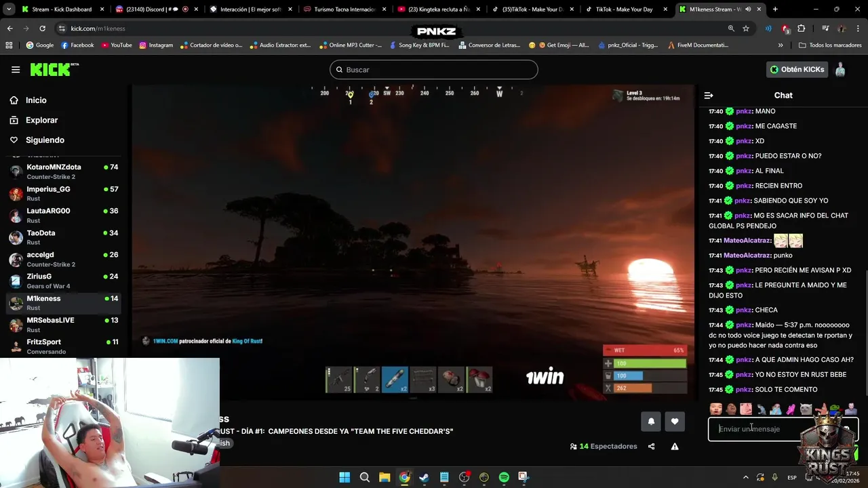
Task: Insert the white cat emote
Action: (x=806, y=409)
